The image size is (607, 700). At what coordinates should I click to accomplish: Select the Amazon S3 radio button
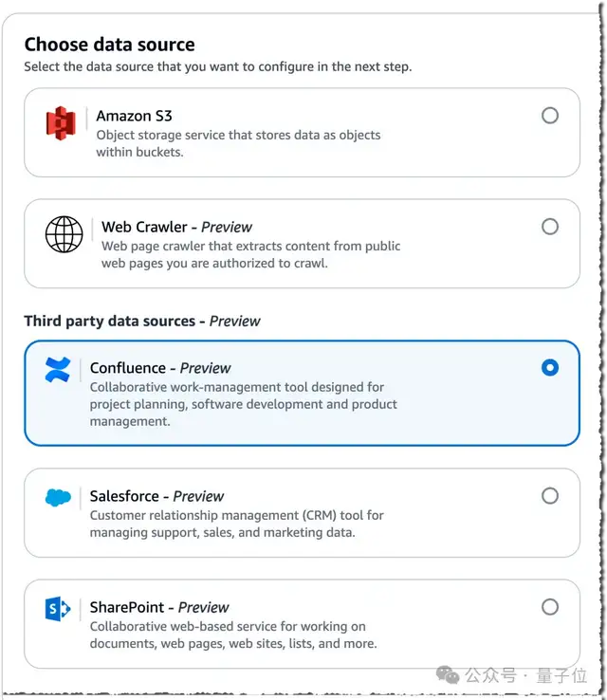550,116
